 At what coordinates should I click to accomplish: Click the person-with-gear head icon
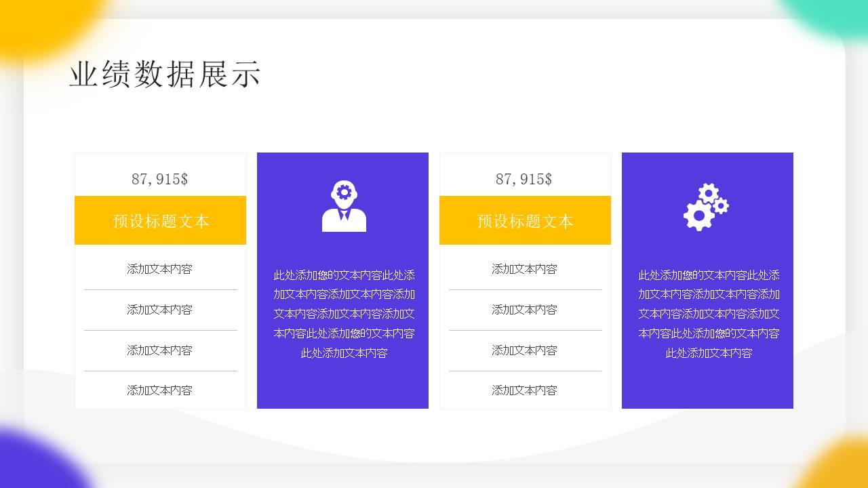344,207
